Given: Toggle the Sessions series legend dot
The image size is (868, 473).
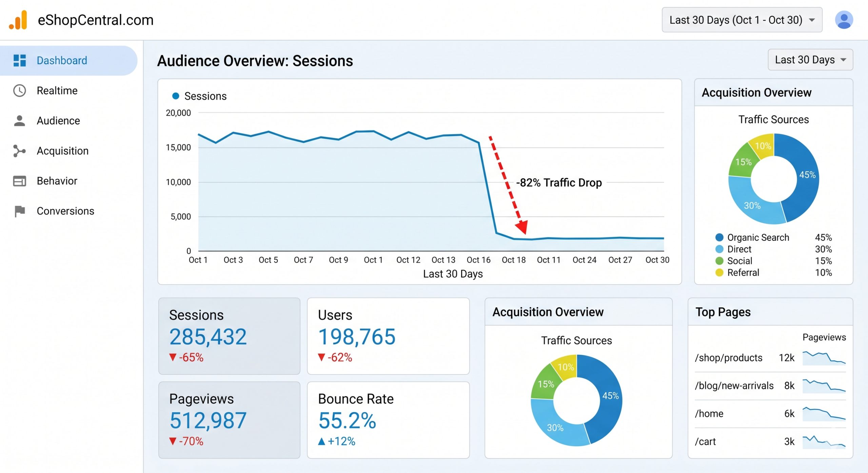Looking at the screenshot, I should point(176,96).
